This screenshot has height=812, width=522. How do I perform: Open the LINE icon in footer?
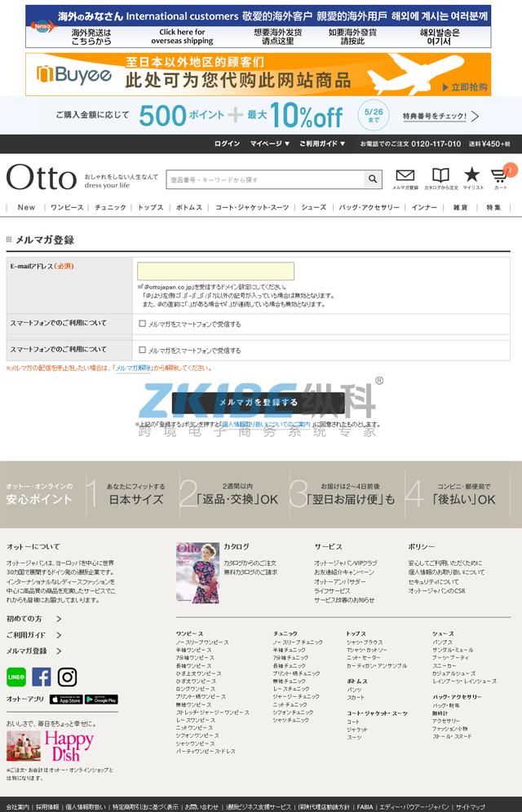[x=16, y=677]
